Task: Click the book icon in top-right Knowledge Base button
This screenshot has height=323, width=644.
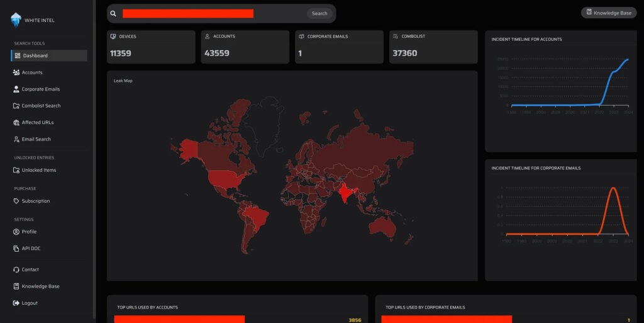Action: click(x=589, y=12)
